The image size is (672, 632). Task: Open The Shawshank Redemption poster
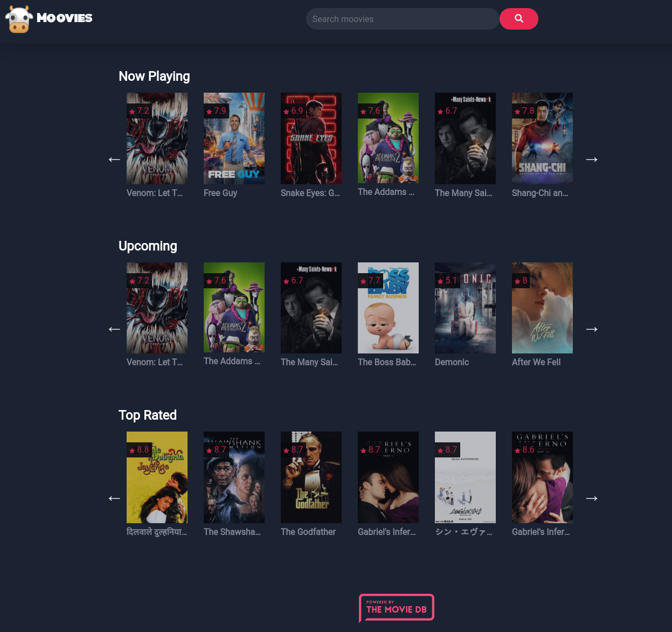(234, 477)
